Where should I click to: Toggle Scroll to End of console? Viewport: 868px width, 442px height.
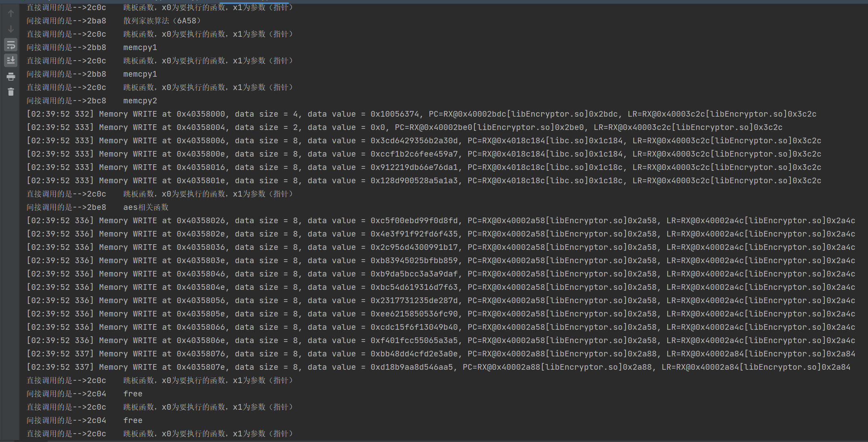(11, 60)
